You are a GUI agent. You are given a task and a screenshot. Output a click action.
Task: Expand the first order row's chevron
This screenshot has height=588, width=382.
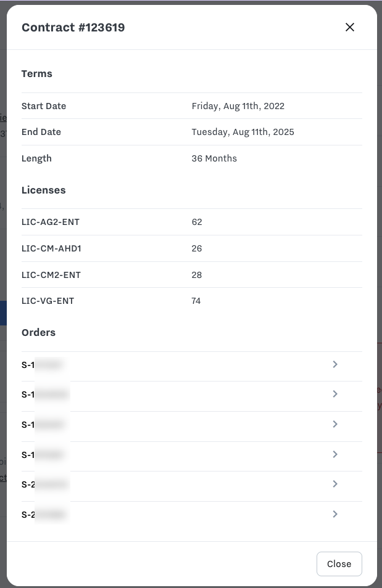click(335, 364)
